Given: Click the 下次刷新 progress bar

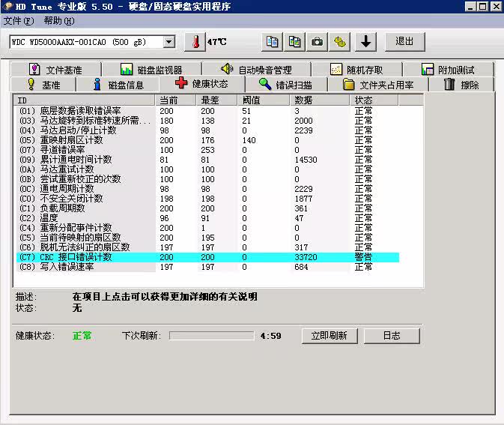Looking at the screenshot, I should (x=211, y=336).
